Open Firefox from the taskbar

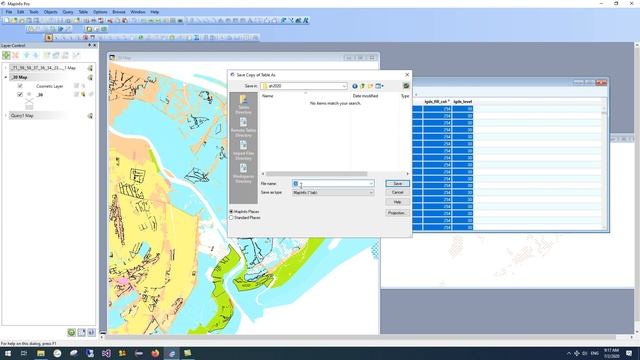[x=155, y=353]
